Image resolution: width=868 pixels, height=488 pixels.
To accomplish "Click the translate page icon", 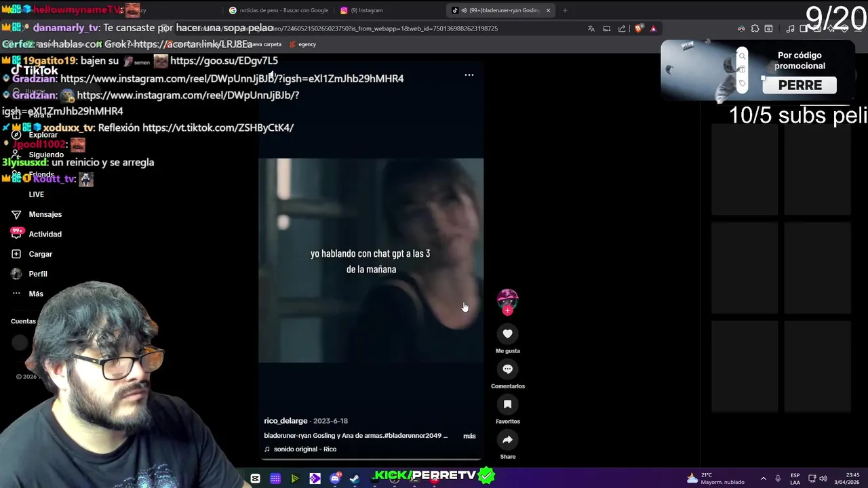I will click(x=591, y=28).
